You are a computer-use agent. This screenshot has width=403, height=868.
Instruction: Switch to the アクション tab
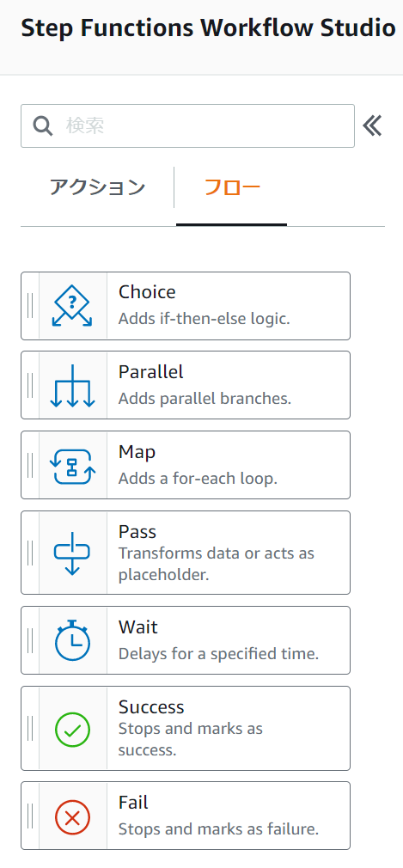(x=97, y=187)
